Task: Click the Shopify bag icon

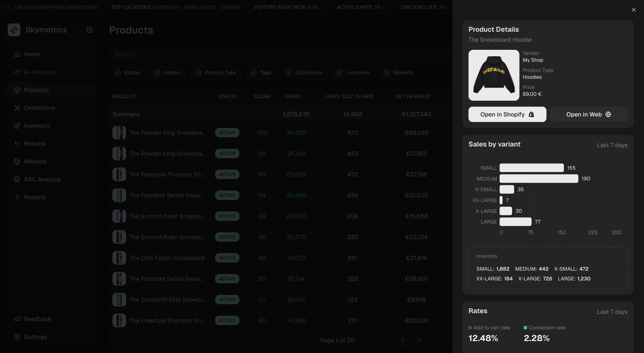Action: coord(531,115)
